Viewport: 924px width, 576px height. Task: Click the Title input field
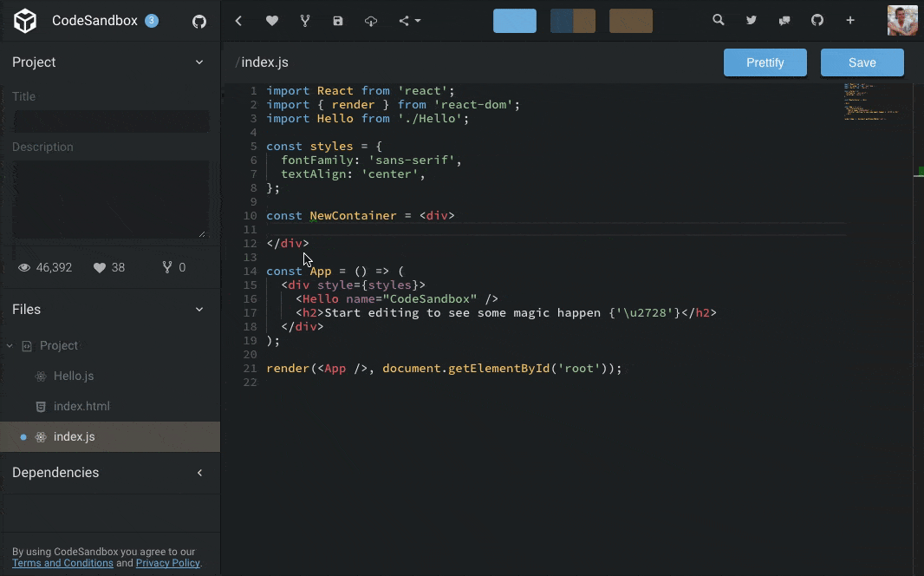point(110,121)
